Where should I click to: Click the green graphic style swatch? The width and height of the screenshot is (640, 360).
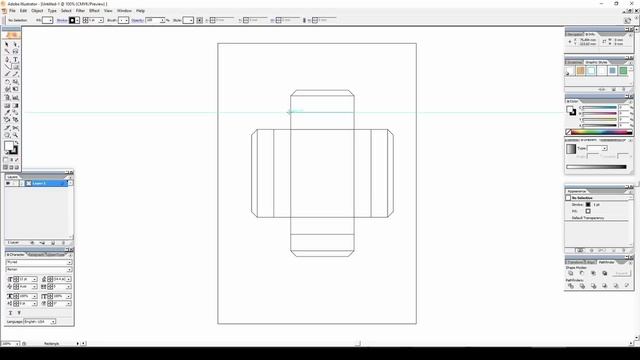click(x=623, y=71)
